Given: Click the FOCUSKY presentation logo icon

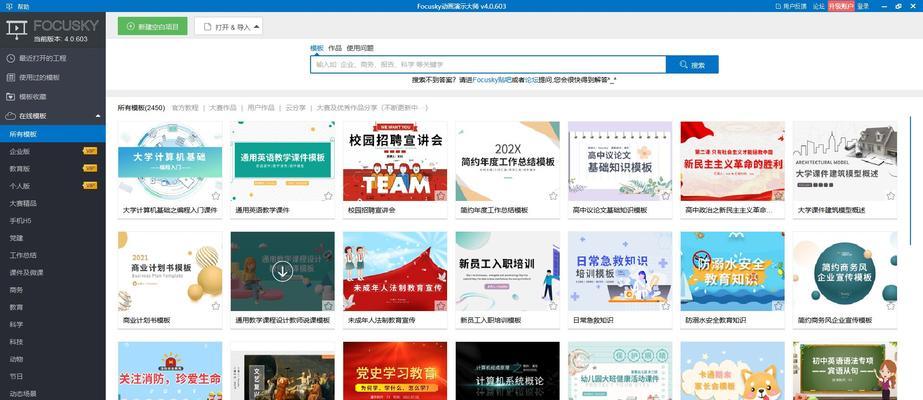Looking at the screenshot, I should 16,29.
